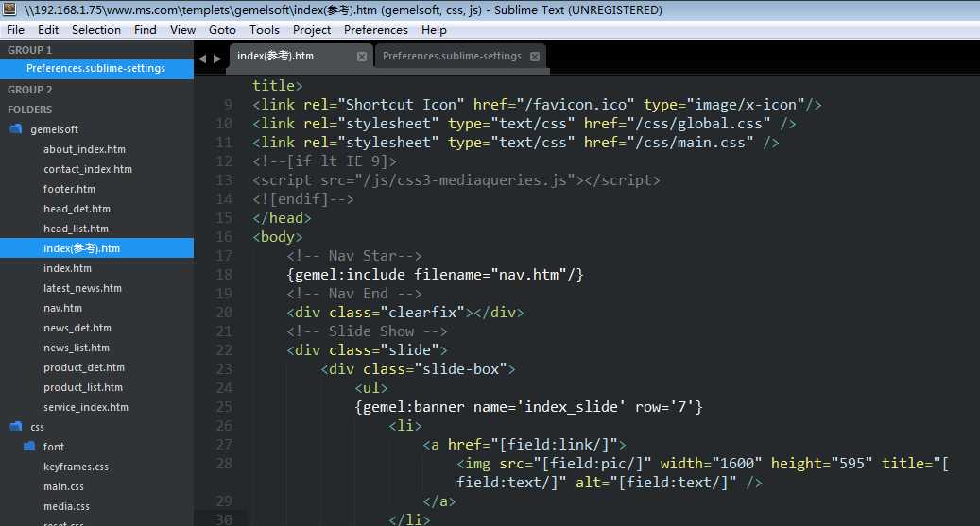
Task: Collapse the gemelsoft folder
Action: (x=55, y=129)
